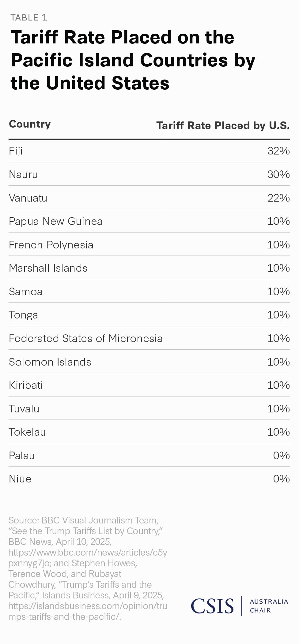The width and height of the screenshot is (299, 644).
Task: Select the Marshall Islands row label
Action: click(x=48, y=268)
